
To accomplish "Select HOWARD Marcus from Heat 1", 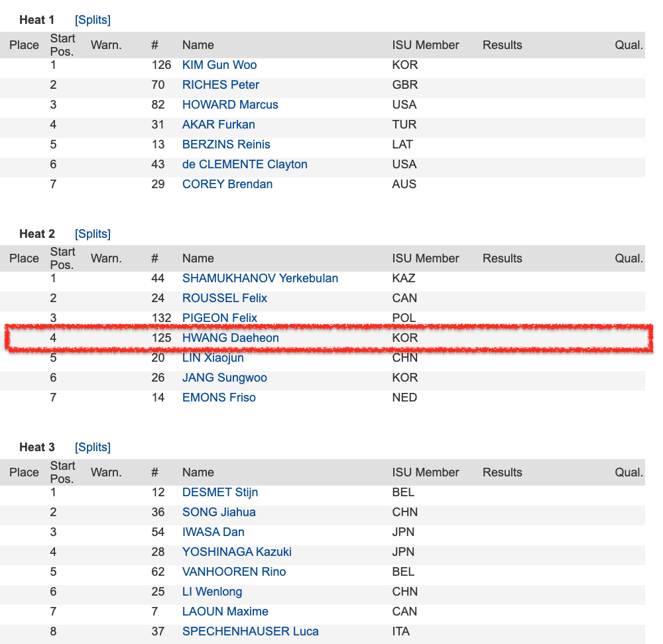I will [x=230, y=105].
